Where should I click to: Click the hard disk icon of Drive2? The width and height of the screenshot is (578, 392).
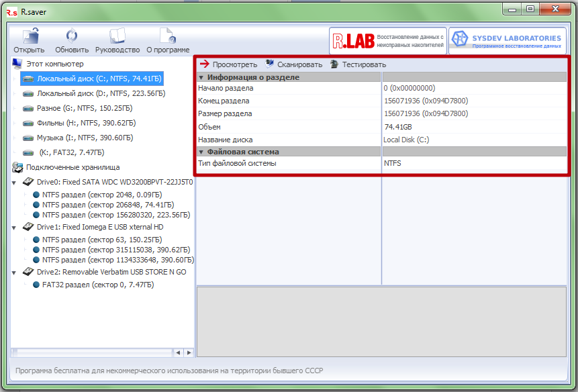(x=28, y=272)
